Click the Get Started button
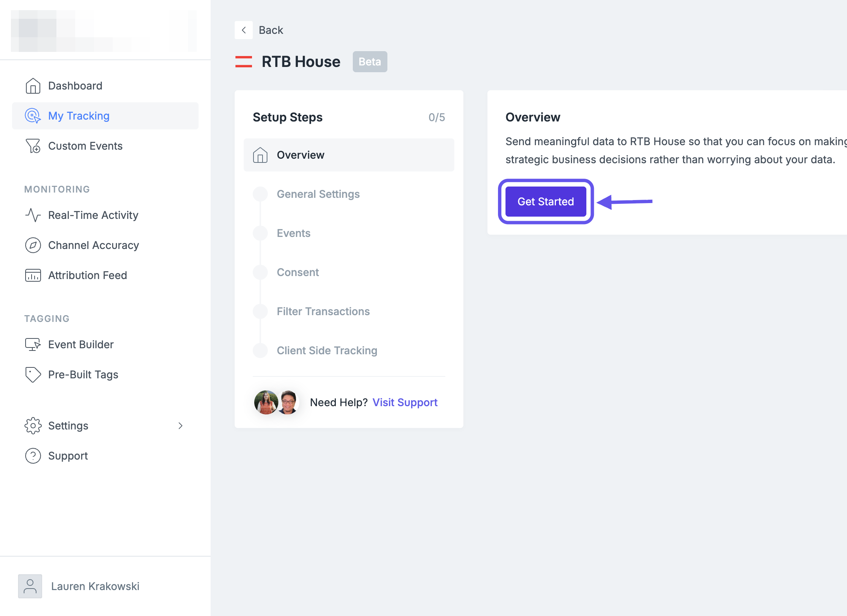Viewport: 847px width, 616px height. click(546, 202)
